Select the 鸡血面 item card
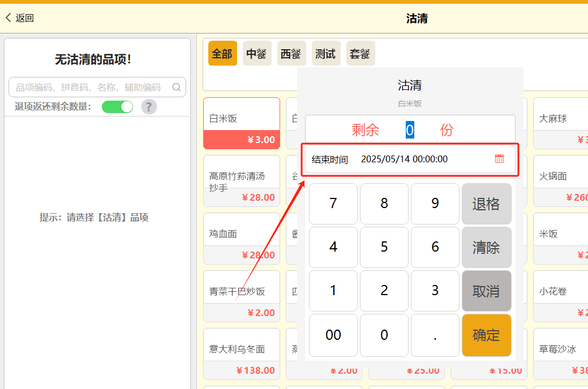 pos(242,239)
